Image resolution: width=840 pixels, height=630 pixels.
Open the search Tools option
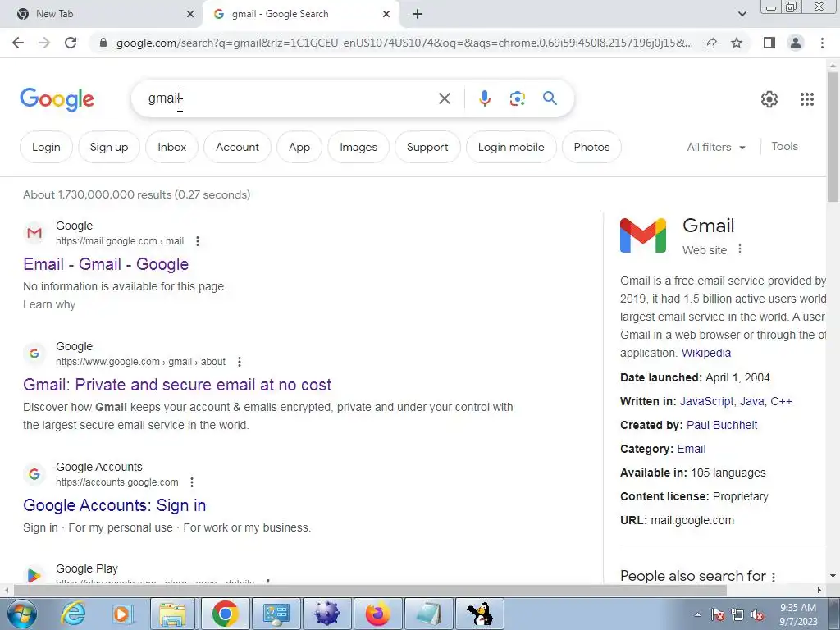pyautogui.click(x=784, y=146)
